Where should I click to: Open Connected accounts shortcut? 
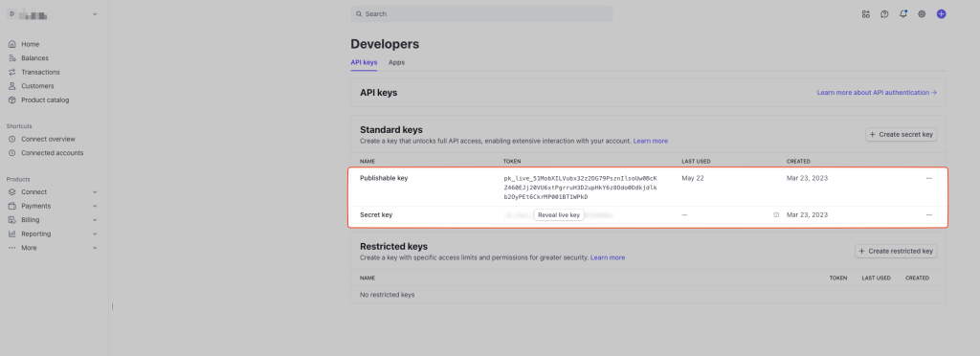[53, 153]
